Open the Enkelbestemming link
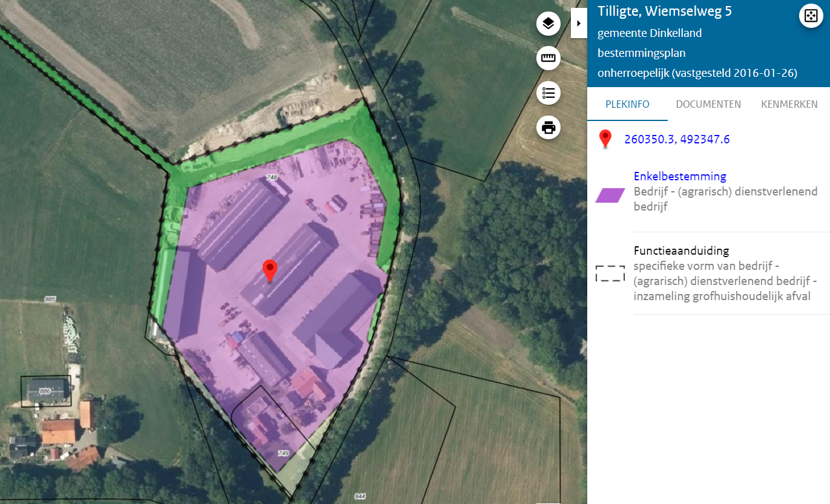 (679, 177)
